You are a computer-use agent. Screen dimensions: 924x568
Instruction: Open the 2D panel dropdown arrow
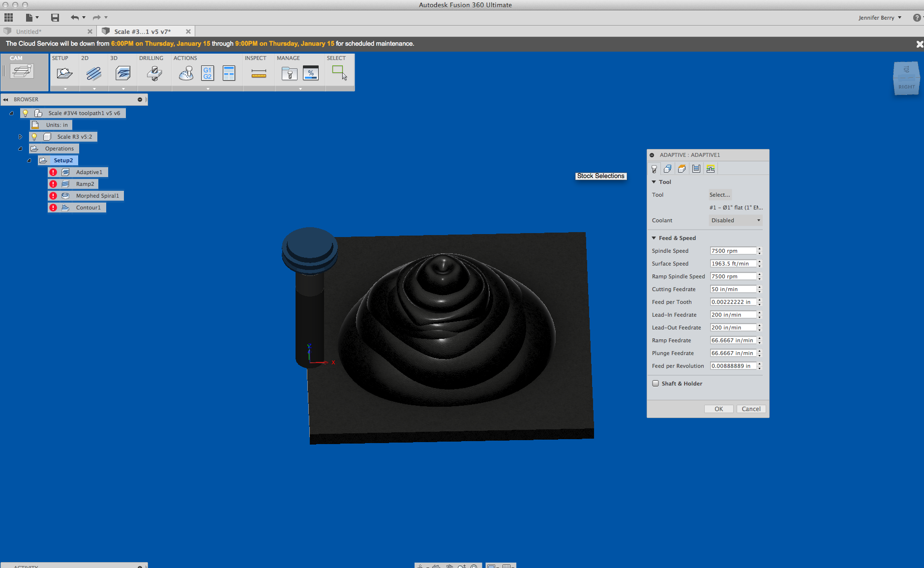[94, 89]
